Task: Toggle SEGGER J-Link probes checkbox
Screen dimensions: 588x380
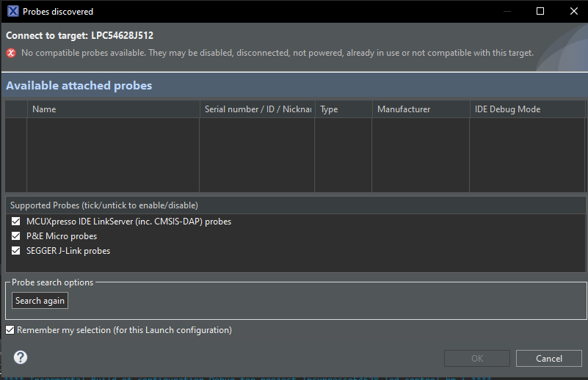Action: 16,251
